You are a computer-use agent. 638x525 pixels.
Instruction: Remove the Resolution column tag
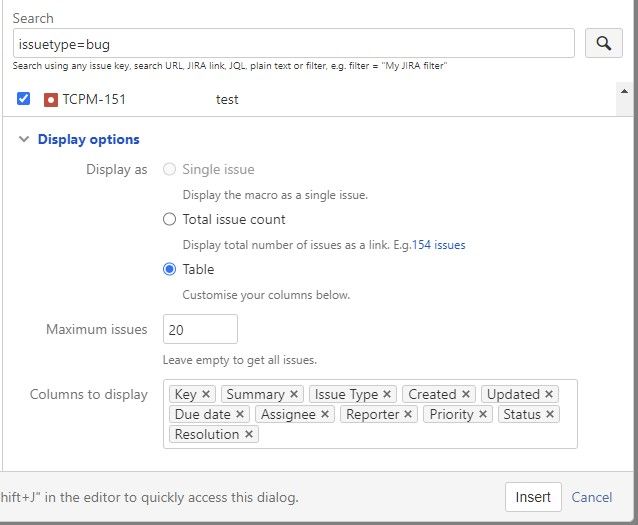249,434
